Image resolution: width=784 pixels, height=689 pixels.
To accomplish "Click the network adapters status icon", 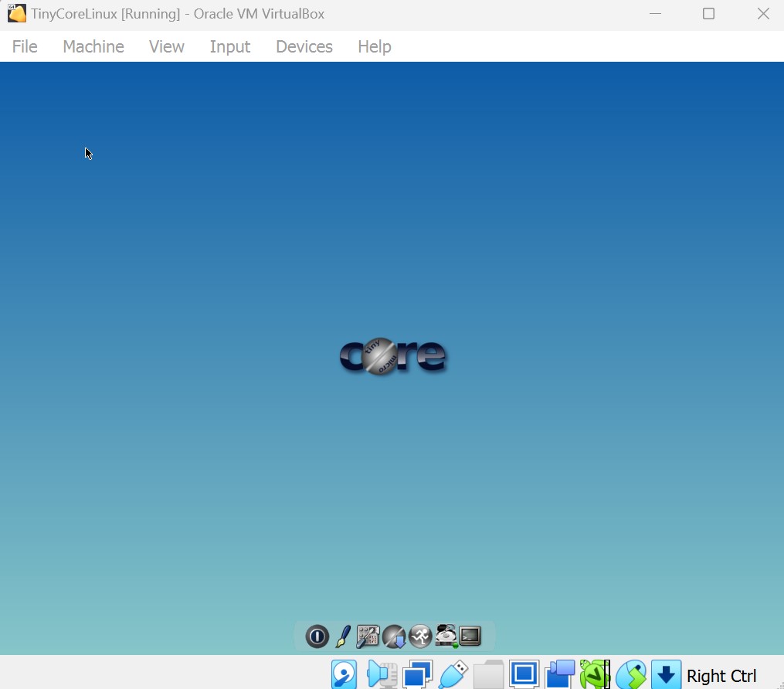I will click(x=417, y=674).
